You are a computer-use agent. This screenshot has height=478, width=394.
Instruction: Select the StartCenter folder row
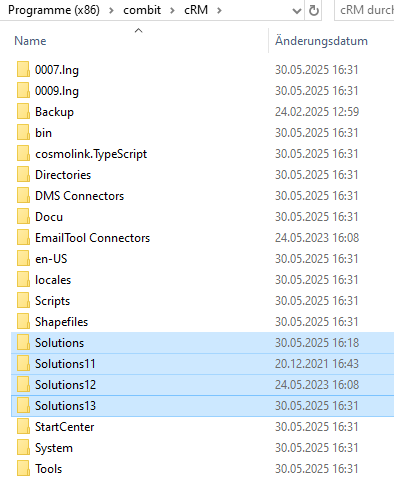(x=203, y=427)
